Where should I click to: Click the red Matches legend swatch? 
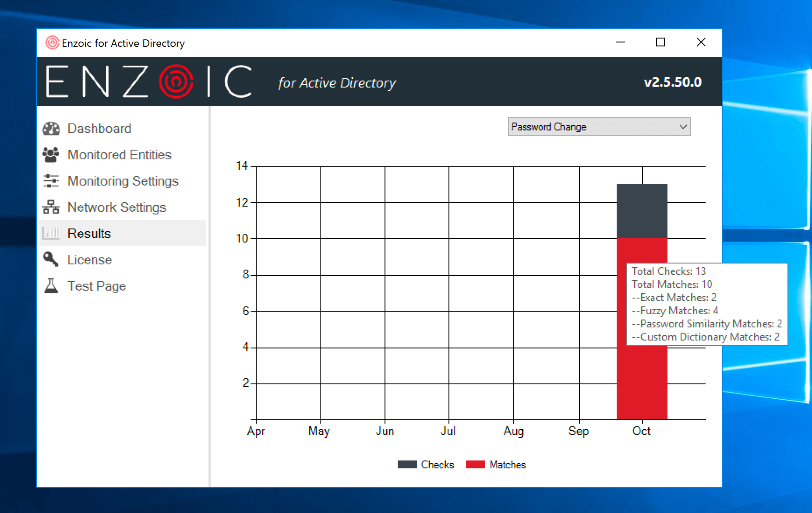[x=475, y=464]
